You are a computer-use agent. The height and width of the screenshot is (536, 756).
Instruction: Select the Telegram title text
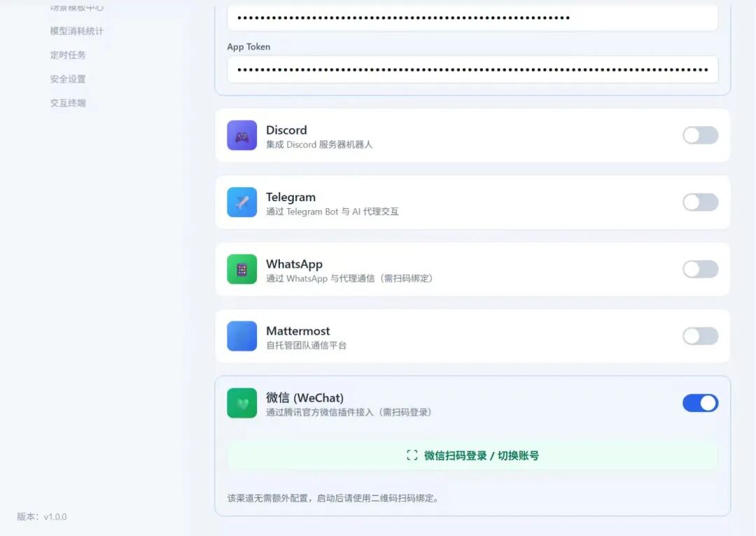click(x=290, y=198)
